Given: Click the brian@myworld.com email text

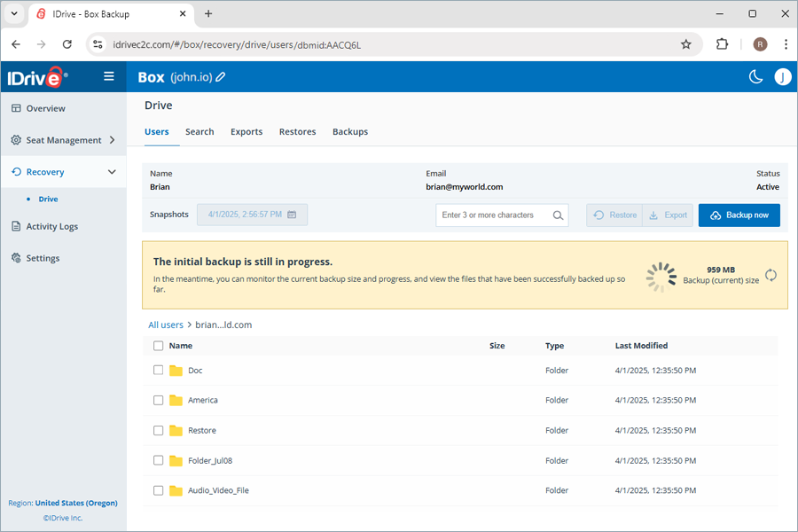Looking at the screenshot, I should (x=464, y=187).
